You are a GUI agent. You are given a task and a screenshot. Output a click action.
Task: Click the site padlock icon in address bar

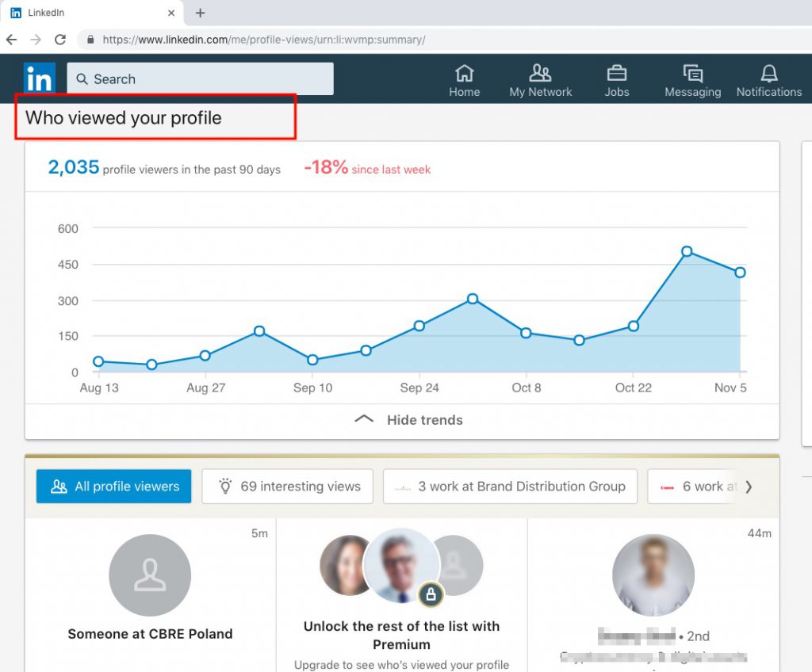pos(90,40)
